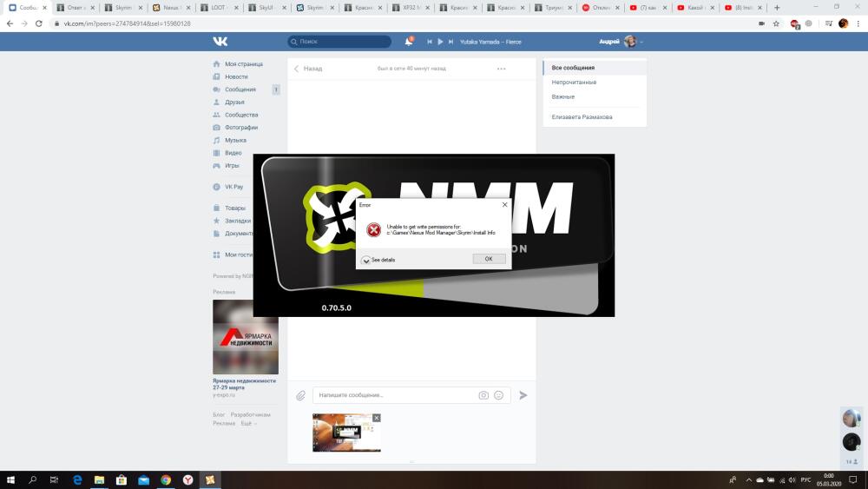Open the Windows Start menu

click(10, 480)
